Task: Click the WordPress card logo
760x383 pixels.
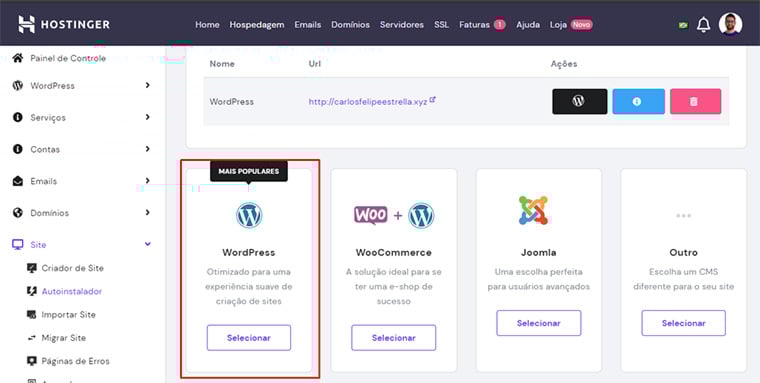Action: [x=249, y=215]
